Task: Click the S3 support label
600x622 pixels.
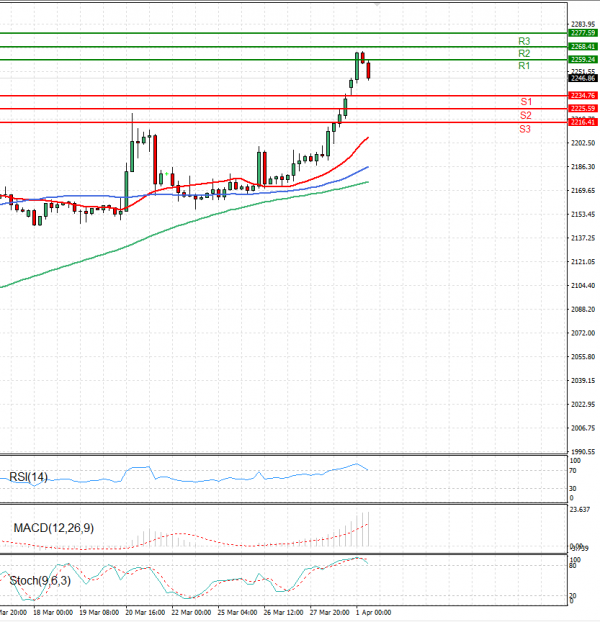Action: [x=525, y=129]
